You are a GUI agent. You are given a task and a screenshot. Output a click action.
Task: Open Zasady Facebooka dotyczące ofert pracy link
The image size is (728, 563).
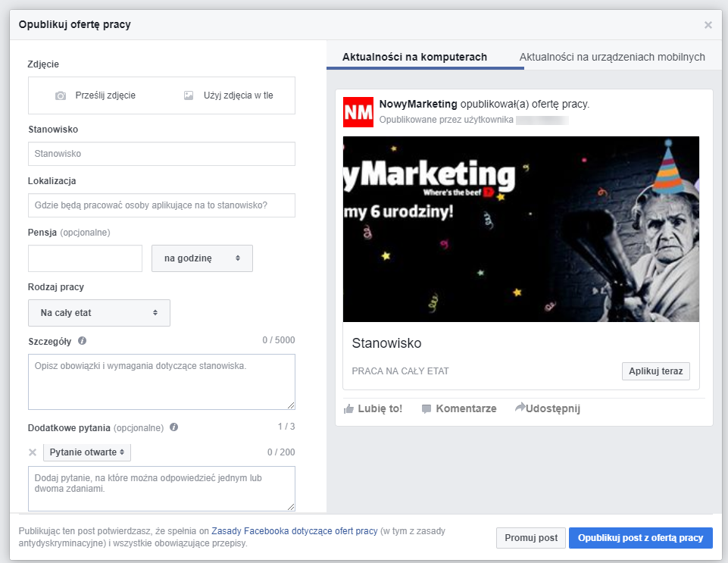tap(294, 531)
